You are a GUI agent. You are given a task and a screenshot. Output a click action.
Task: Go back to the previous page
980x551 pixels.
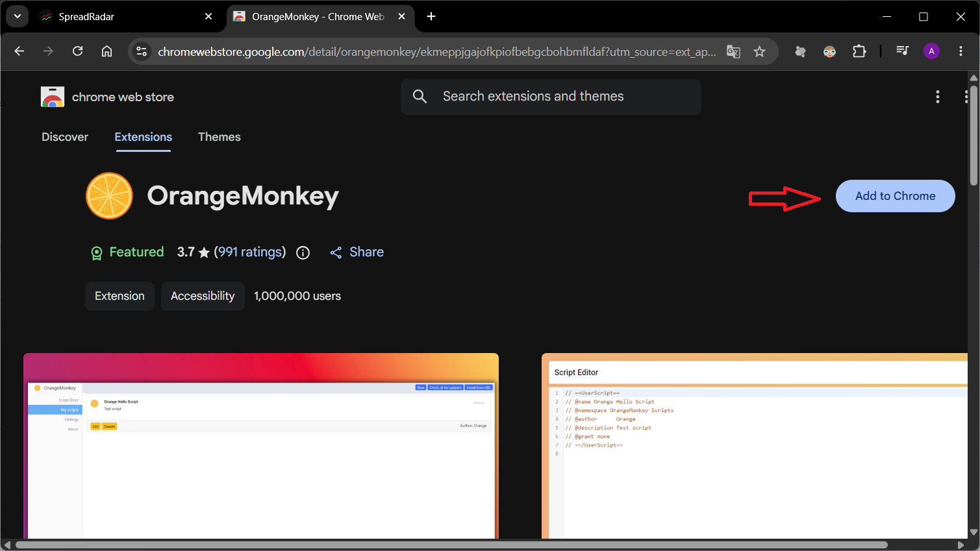click(19, 51)
